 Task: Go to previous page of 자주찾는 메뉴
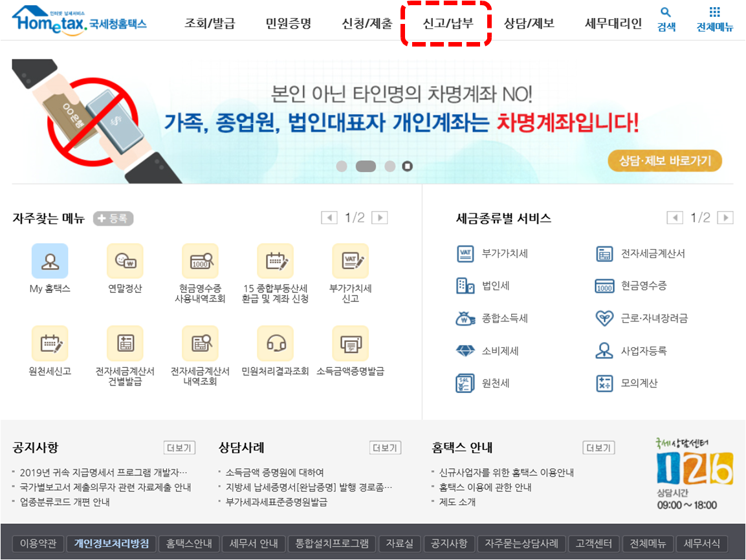tap(329, 218)
